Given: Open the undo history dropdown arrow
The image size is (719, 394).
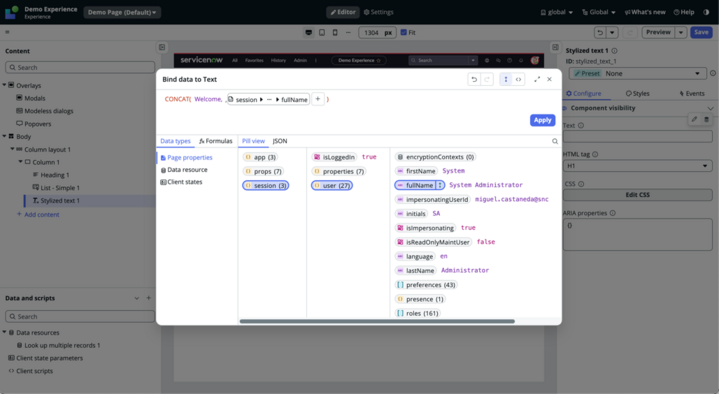Looking at the screenshot, I should click(612, 33).
